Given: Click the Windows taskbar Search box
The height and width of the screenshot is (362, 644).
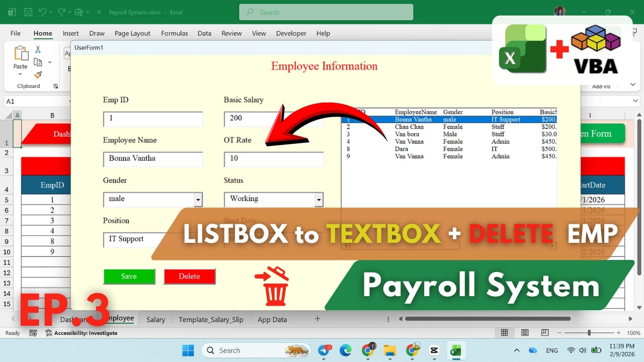Looking at the screenshot, I should tap(256, 350).
